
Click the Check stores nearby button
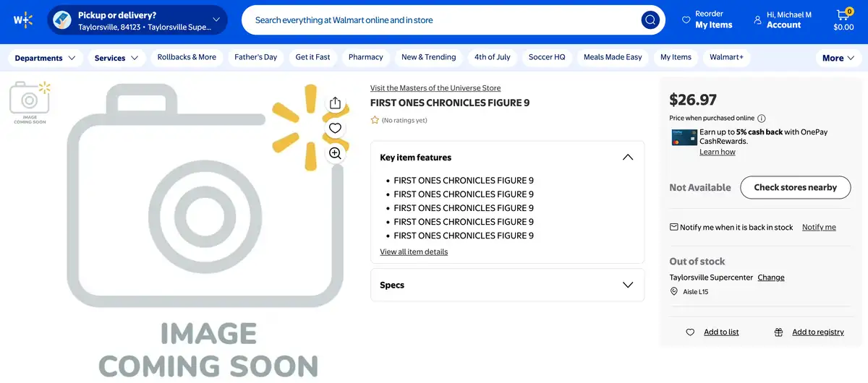pos(795,187)
